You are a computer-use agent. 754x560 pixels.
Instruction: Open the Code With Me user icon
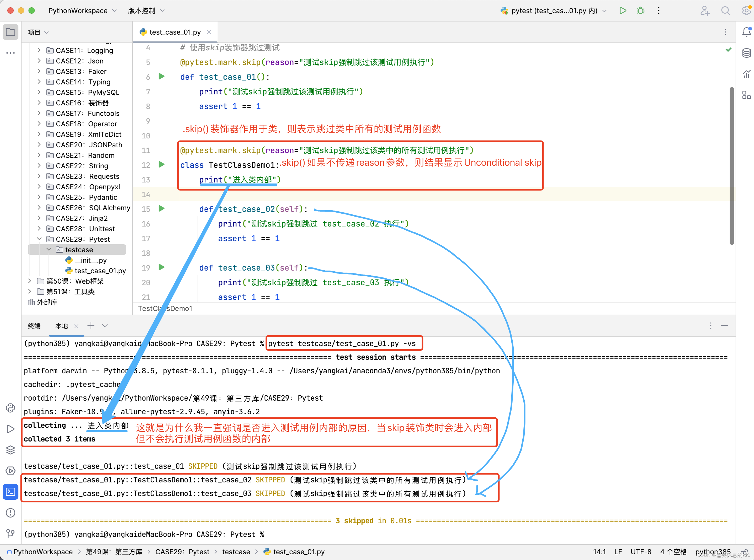click(705, 10)
